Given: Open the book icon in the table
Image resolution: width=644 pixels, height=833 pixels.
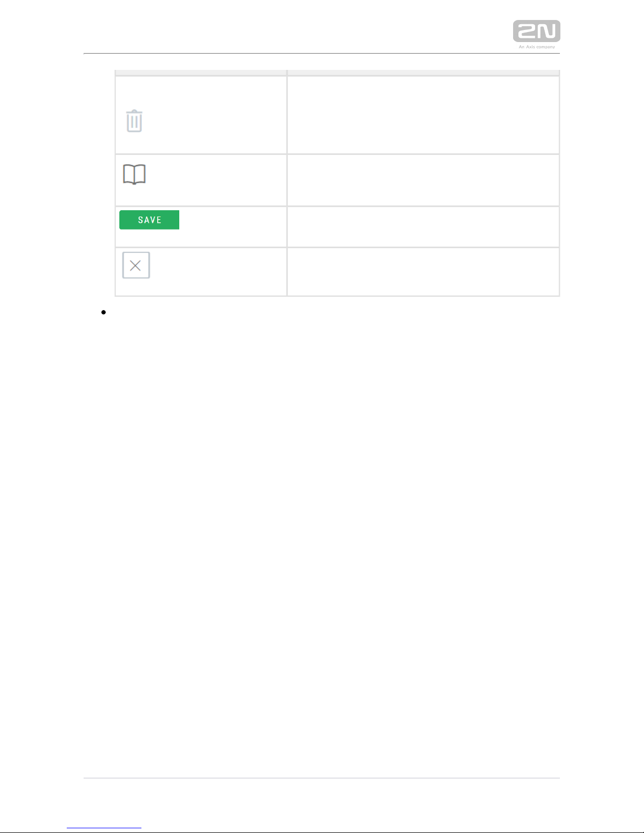Looking at the screenshot, I should (134, 174).
